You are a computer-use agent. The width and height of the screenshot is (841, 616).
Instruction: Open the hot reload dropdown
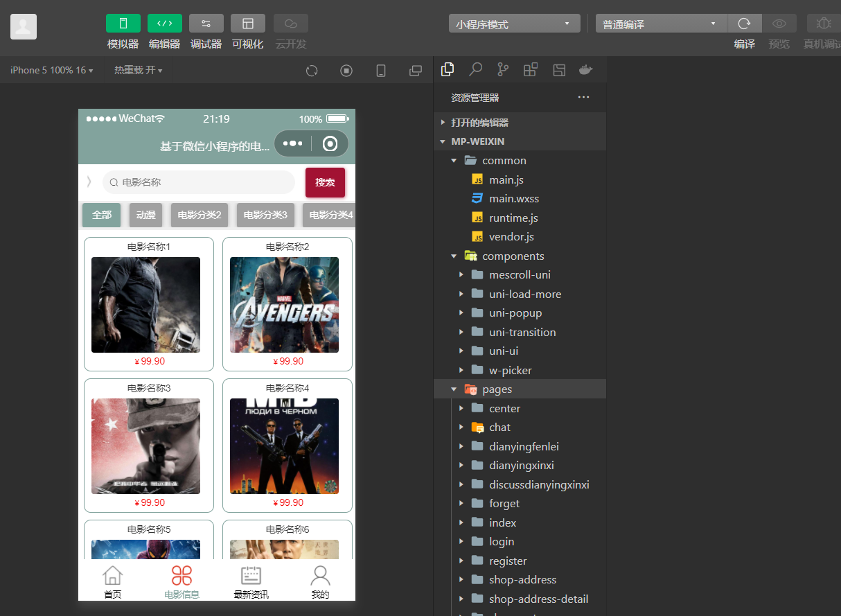point(139,70)
